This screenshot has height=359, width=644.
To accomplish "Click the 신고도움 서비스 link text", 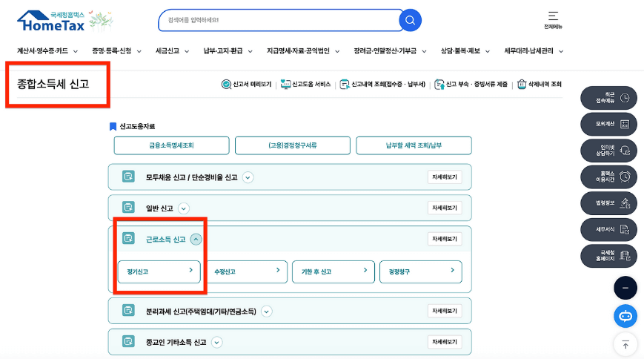I will point(311,85).
